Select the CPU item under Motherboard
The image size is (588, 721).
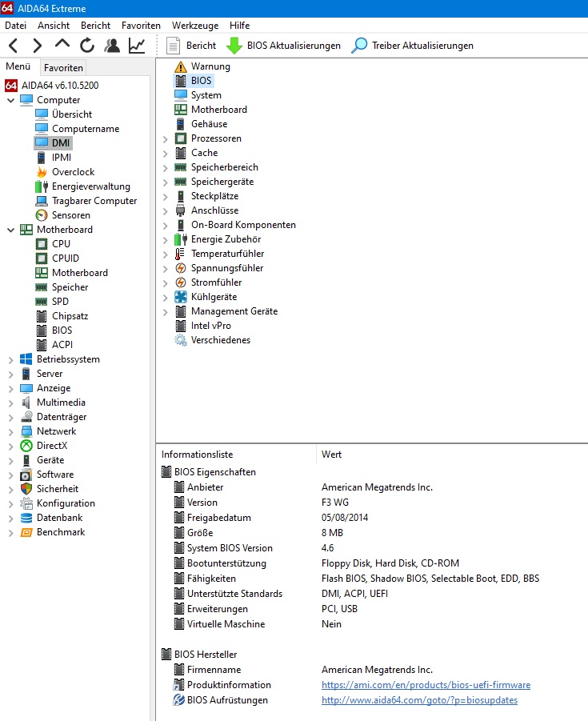click(53, 244)
